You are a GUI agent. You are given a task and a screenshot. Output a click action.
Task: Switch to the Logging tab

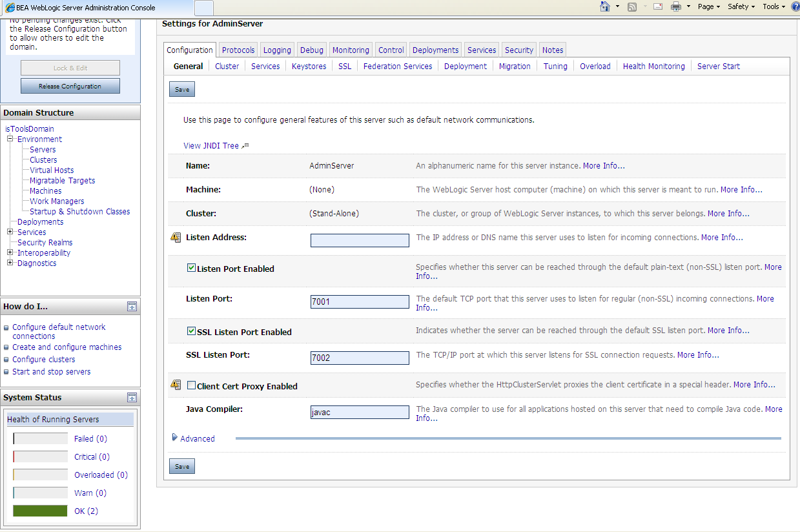[277, 50]
